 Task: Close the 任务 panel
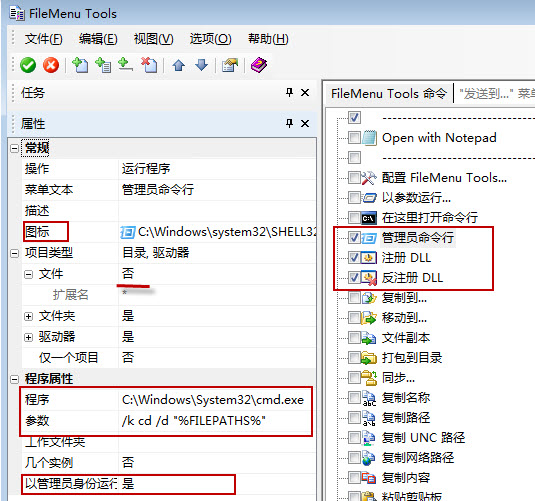coord(305,92)
